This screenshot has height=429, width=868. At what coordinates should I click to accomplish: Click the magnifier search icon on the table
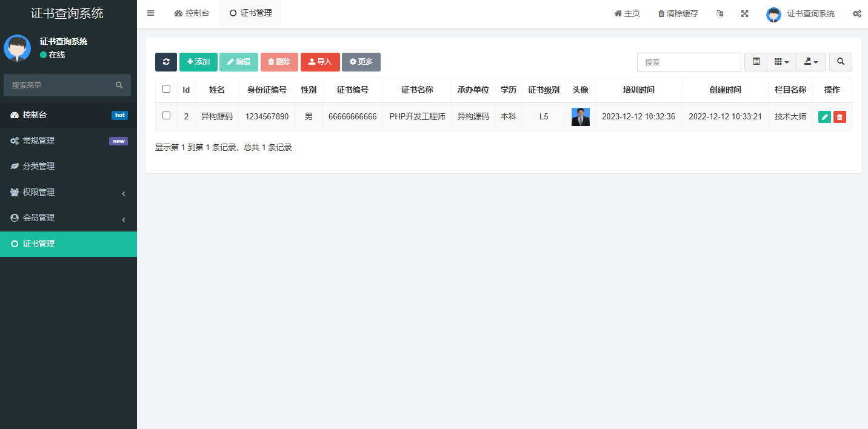pos(841,62)
